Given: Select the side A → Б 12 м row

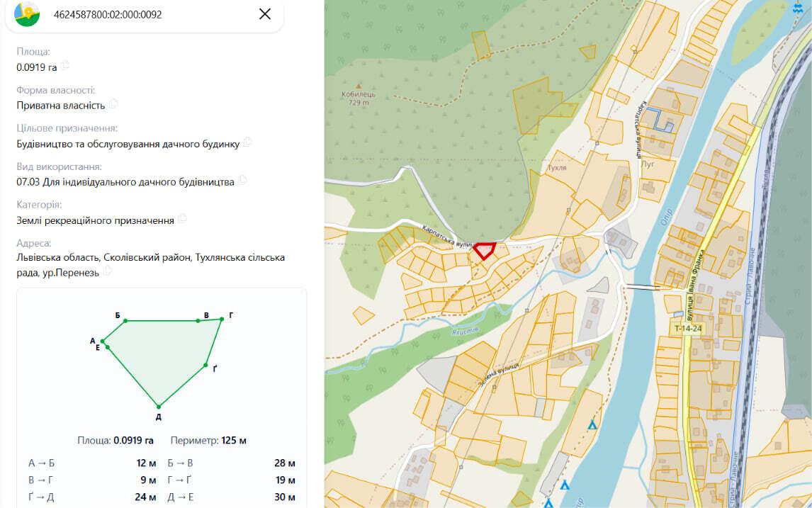Looking at the screenshot, I should pyautogui.click(x=92, y=463).
